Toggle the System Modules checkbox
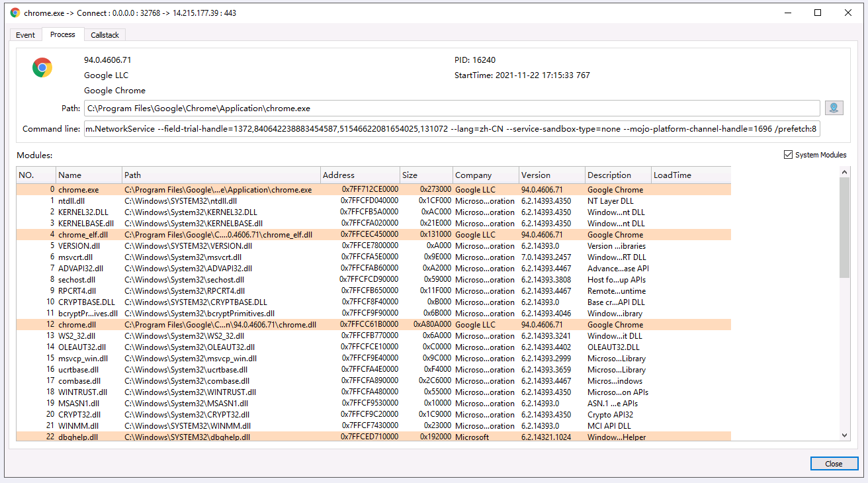Viewport: 868px width, 483px height. pyautogui.click(x=788, y=155)
